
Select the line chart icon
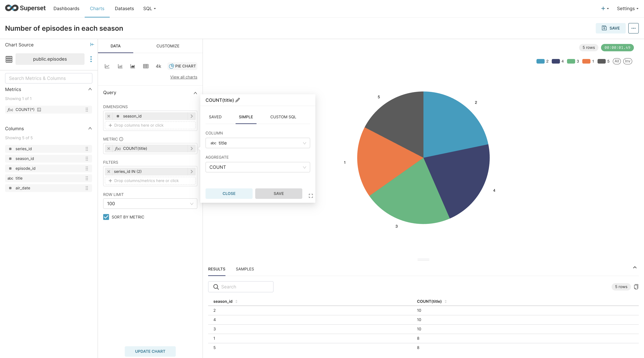(107, 66)
